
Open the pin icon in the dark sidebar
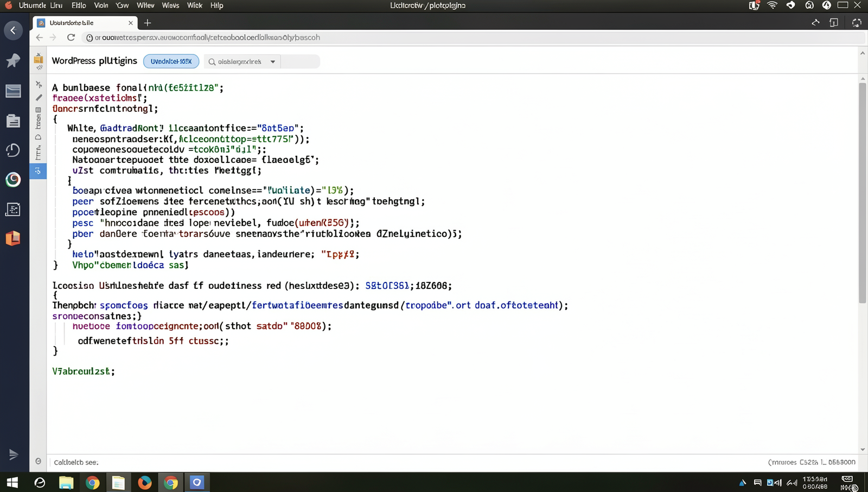(x=13, y=60)
